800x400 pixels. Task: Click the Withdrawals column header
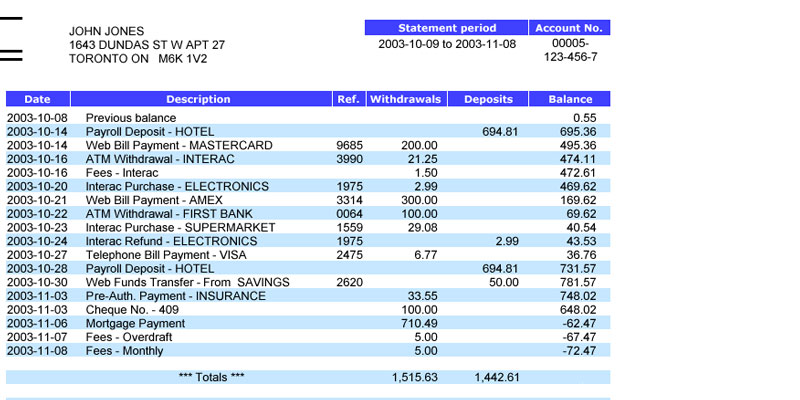pos(407,99)
